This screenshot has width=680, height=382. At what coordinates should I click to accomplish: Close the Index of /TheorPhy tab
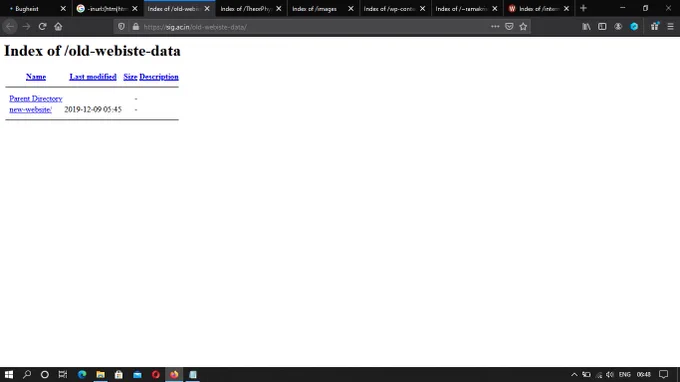pyautogui.click(x=279, y=9)
